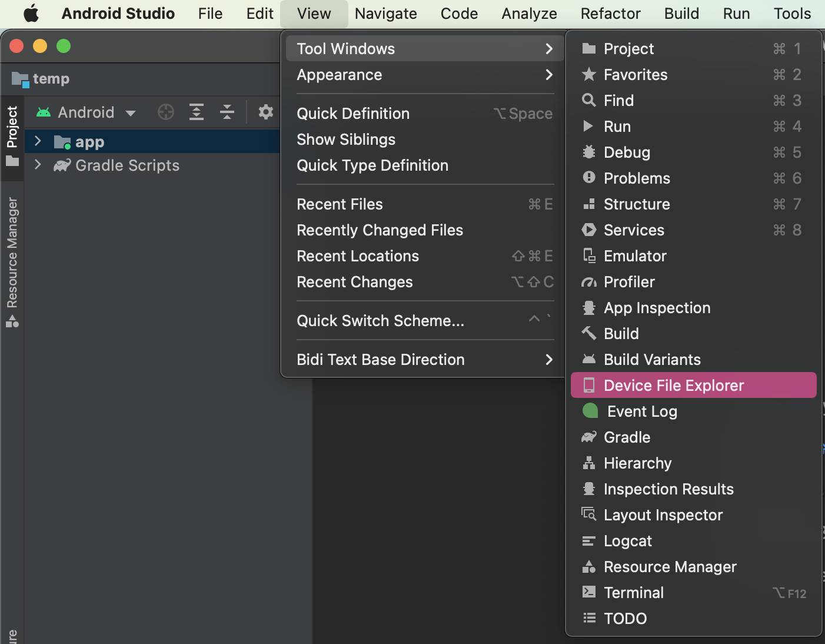Screen dimensions: 825x644
Task: Click Collapse All icon in Project toolbar
Action: (x=227, y=112)
